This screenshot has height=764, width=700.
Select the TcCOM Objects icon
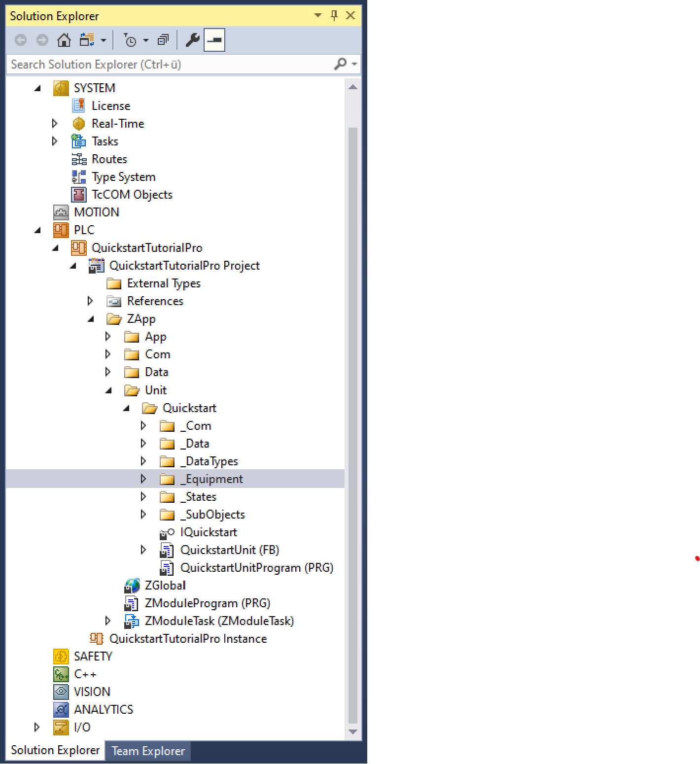[78, 195]
